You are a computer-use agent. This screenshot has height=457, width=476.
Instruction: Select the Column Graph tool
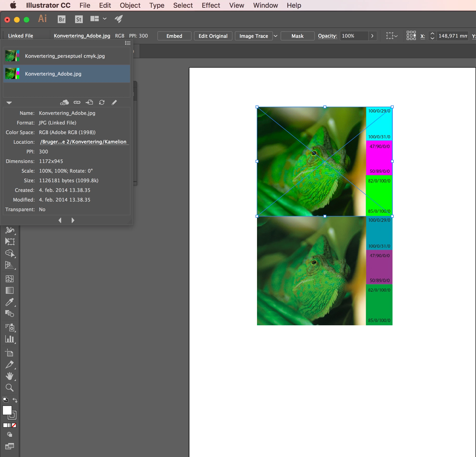pyautogui.click(x=9, y=339)
